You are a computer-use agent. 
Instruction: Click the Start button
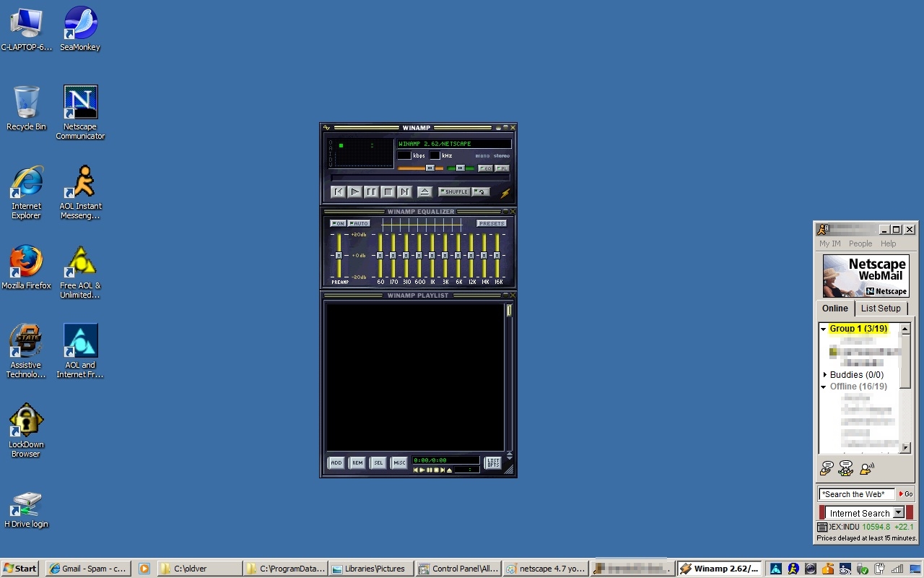(x=19, y=569)
